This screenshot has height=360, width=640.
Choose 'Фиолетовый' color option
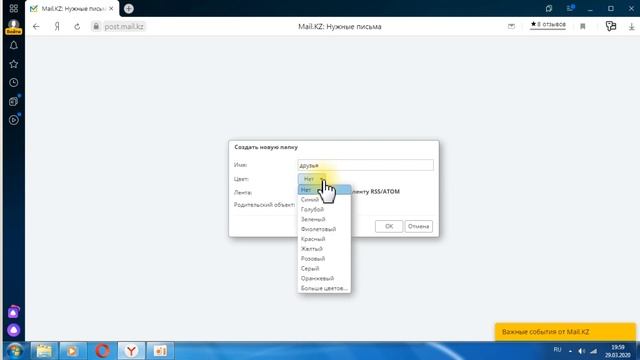[324, 229]
